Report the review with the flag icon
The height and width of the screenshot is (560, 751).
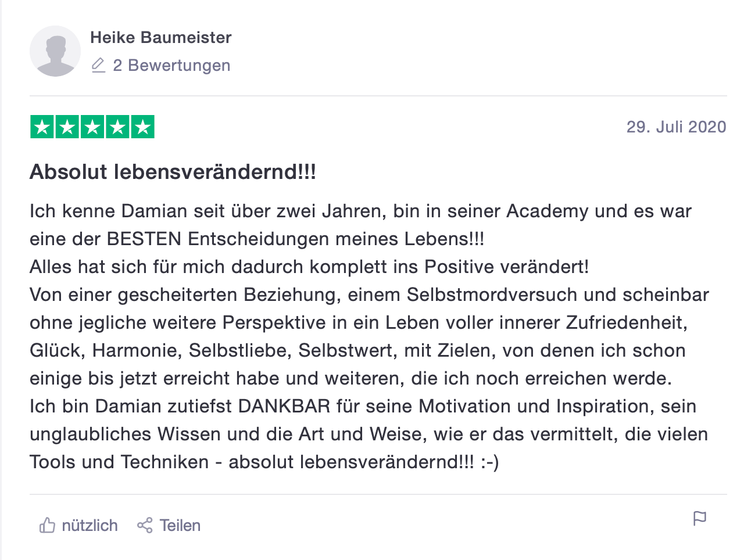point(700,518)
